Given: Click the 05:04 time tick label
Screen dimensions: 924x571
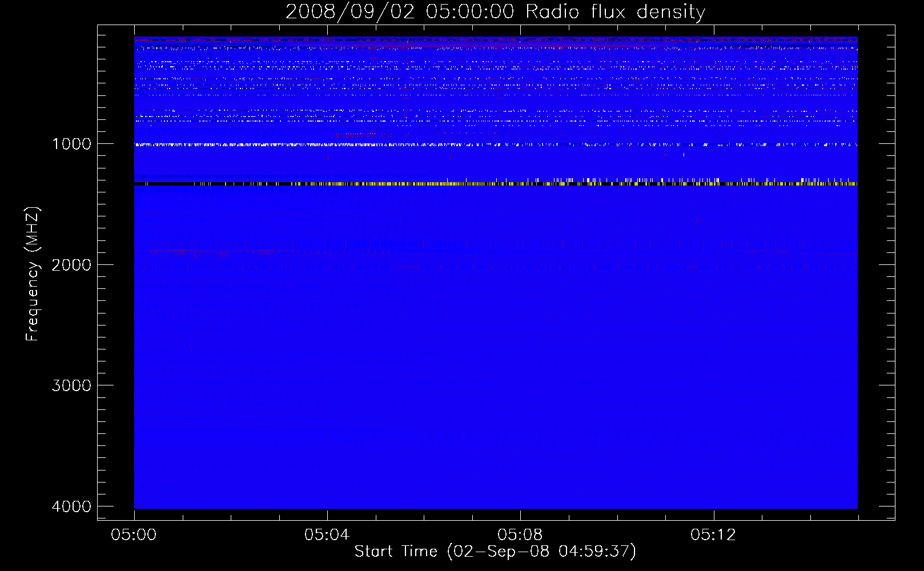Looking at the screenshot, I should pyautogui.click(x=327, y=535).
